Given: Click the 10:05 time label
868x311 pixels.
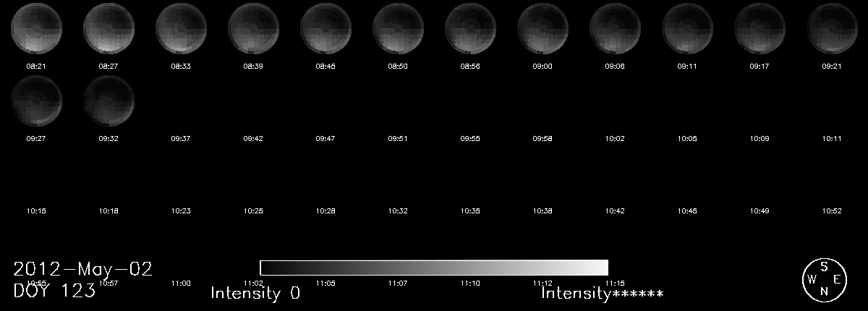Looking at the screenshot, I should 687,138.
